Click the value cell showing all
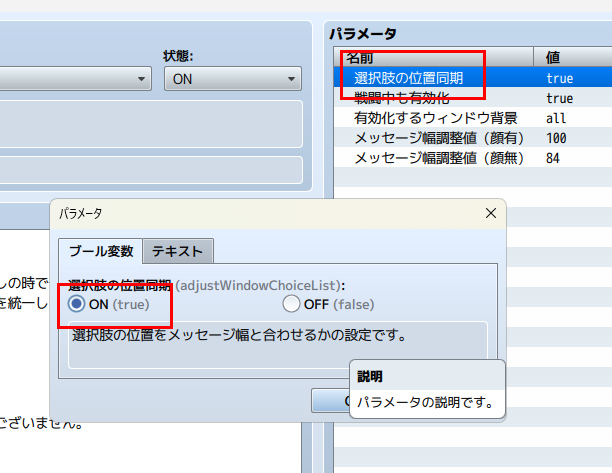Viewport: 612px width, 473px height. 557,118
